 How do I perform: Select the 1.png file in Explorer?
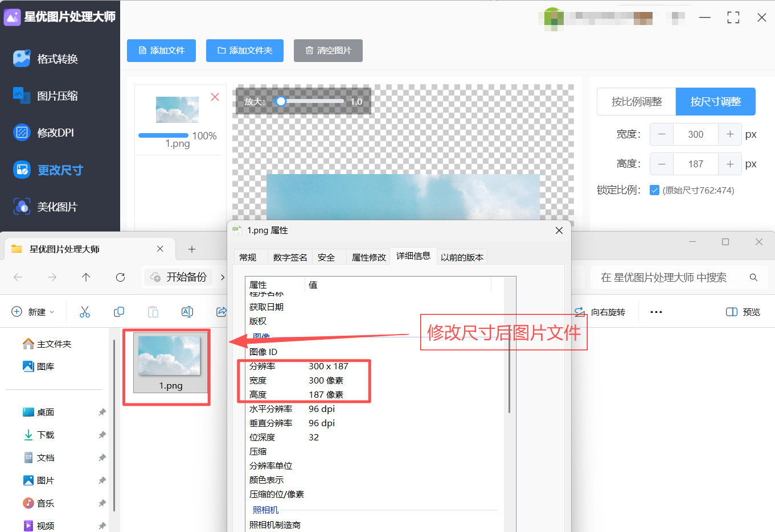click(x=170, y=362)
